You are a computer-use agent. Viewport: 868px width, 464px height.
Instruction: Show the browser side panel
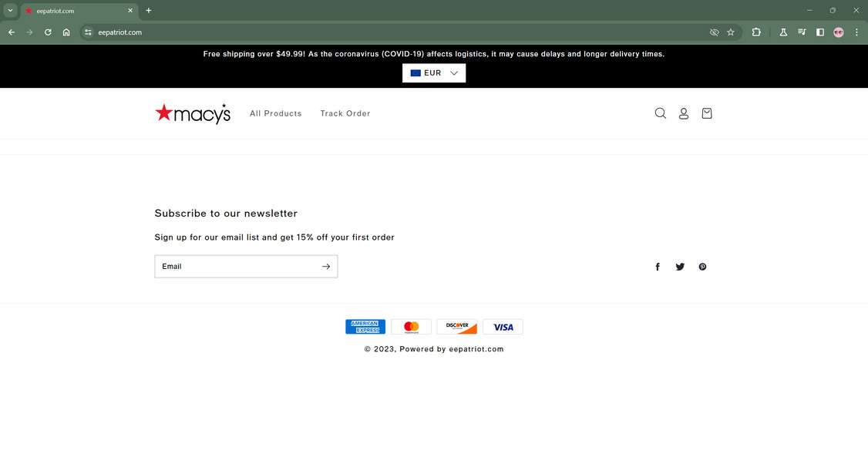coord(819,32)
